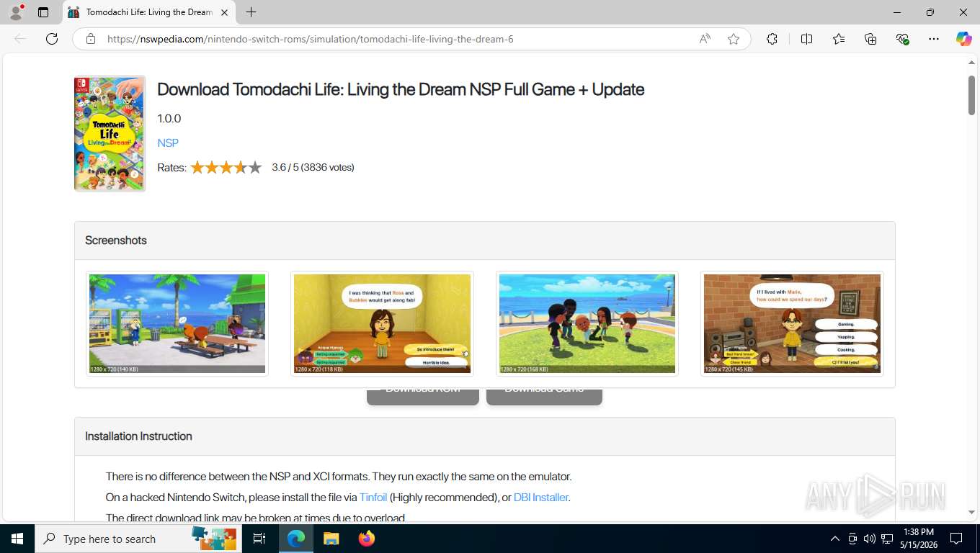
Task: Open the group on grass screenshot
Action: tap(587, 323)
